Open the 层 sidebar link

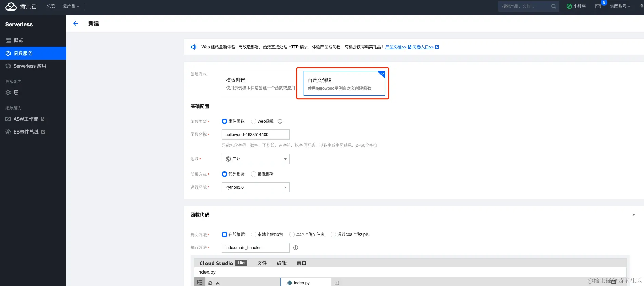33,93
